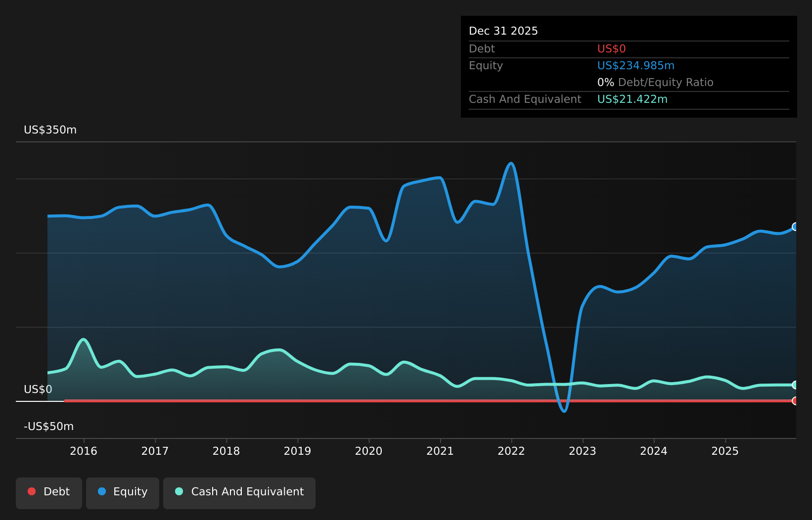Click the Cash And Equivalent tooltip row label

[525, 99]
